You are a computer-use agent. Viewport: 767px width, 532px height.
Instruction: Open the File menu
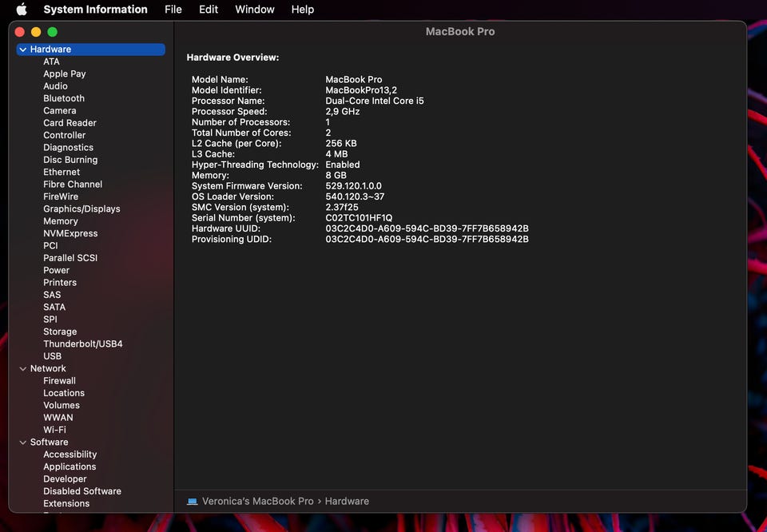[x=173, y=10]
